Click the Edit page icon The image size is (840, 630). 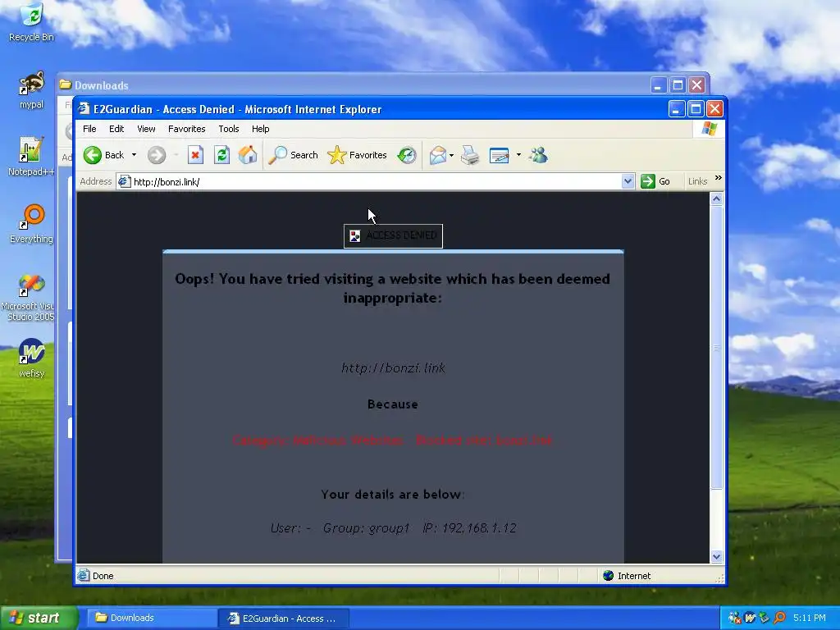500,155
